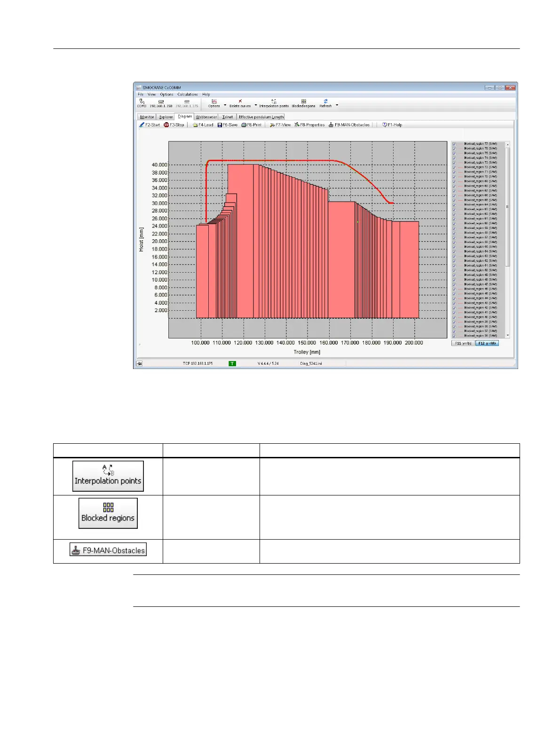Toggle the Blocked_region 57 checkbox

454,237
